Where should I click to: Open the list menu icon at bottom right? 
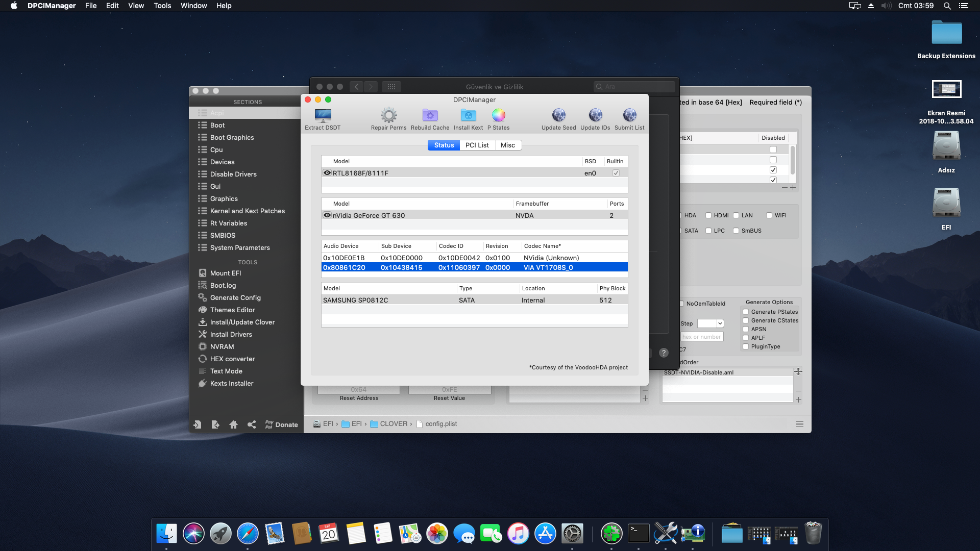coord(800,424)
